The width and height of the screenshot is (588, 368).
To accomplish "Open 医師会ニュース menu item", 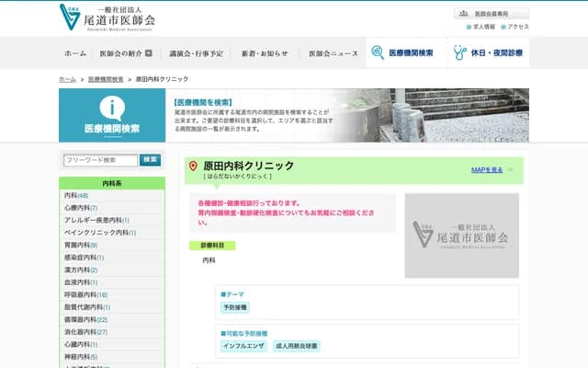I will (x=334, y=53).
